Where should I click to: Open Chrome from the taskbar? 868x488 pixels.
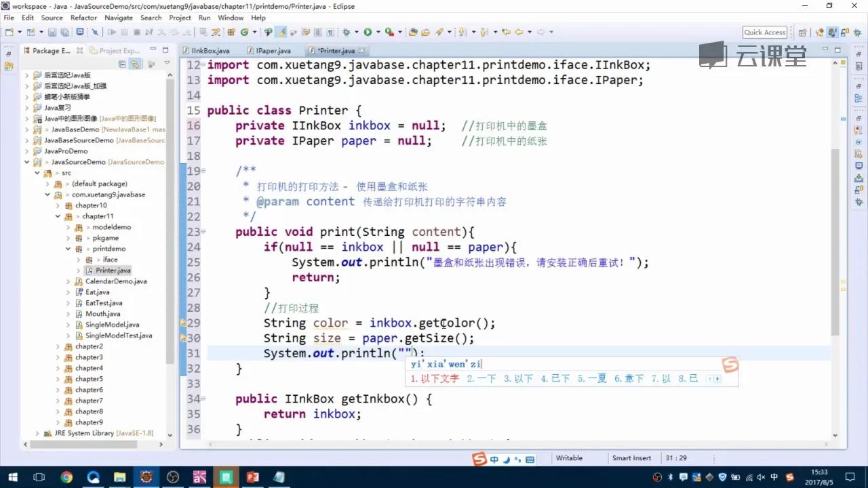tap(66, 477)
